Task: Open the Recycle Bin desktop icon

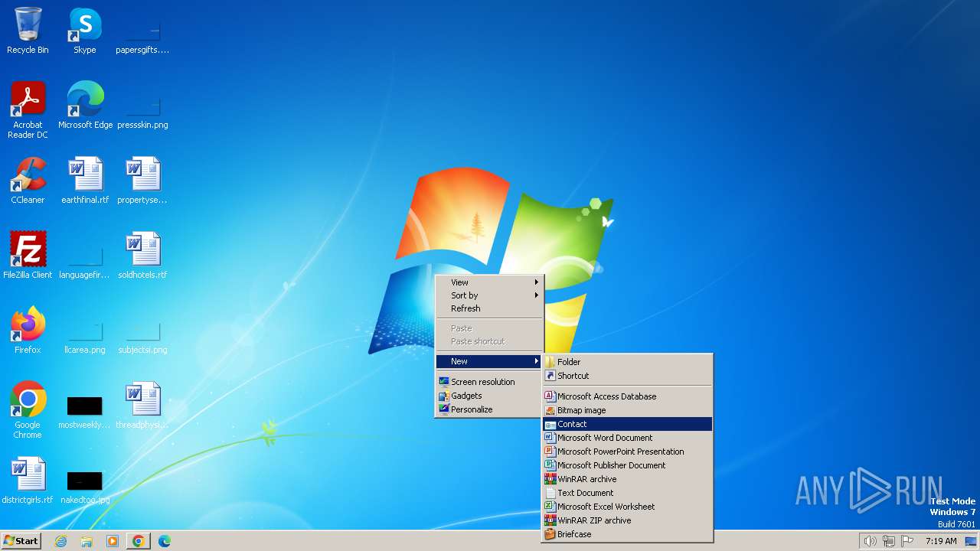Action: [28, 31]
